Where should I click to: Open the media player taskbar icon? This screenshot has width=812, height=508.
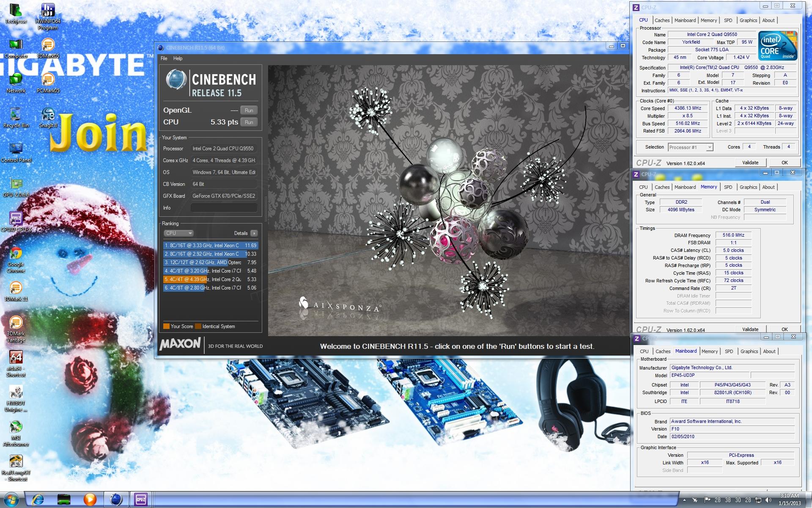click(x=90, y=500)
